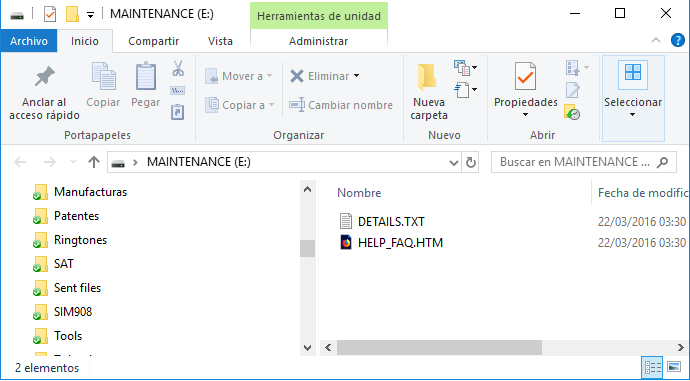
Task: Refresh the MAINTENANCE folder view
Action: pos(470,163)
